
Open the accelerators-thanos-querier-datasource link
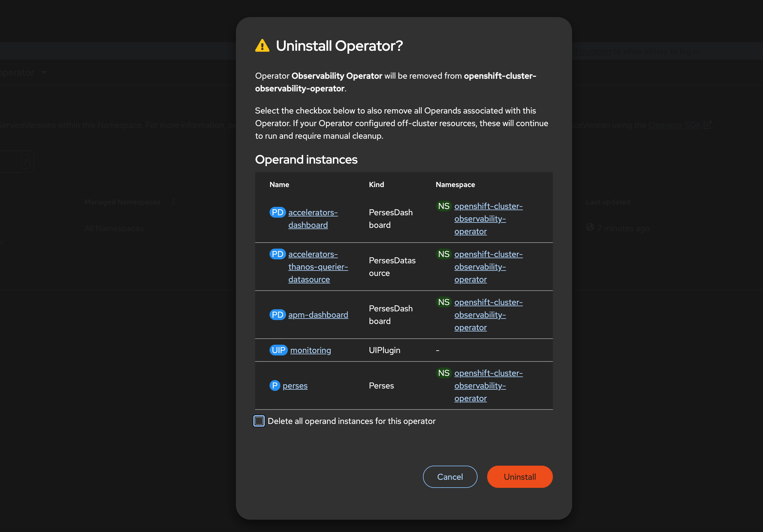(x=318, y=267)
